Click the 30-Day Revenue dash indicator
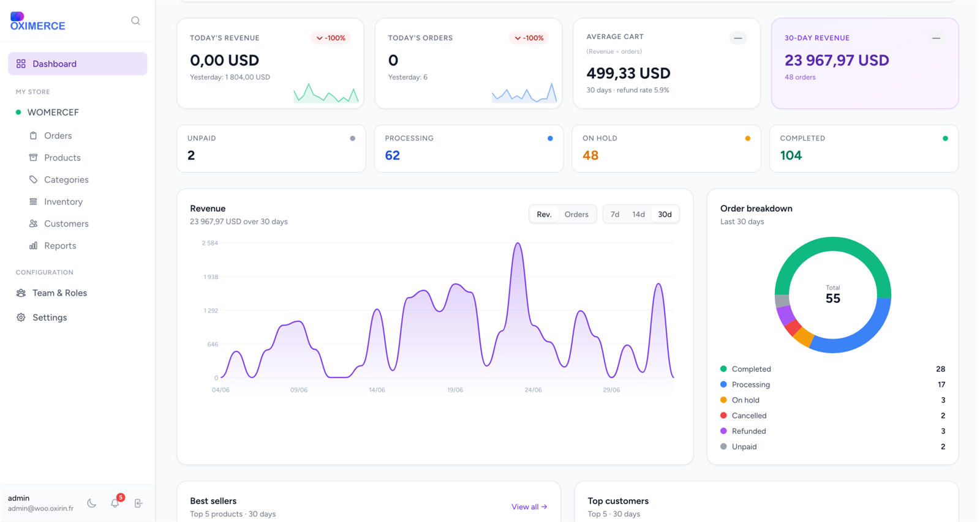980x522 pixels. tap(936, 38)
